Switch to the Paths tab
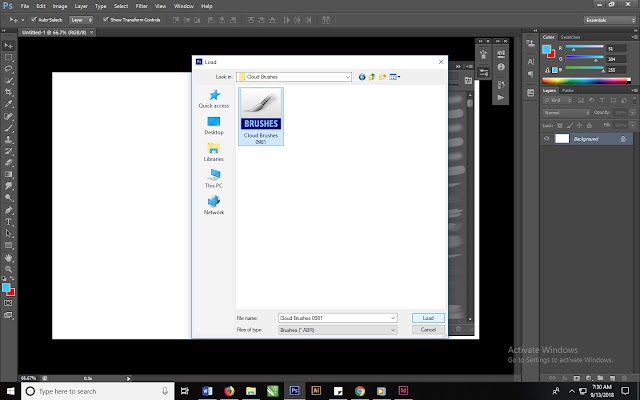Viewport: 640px width, 400px height. pos(568,91)
